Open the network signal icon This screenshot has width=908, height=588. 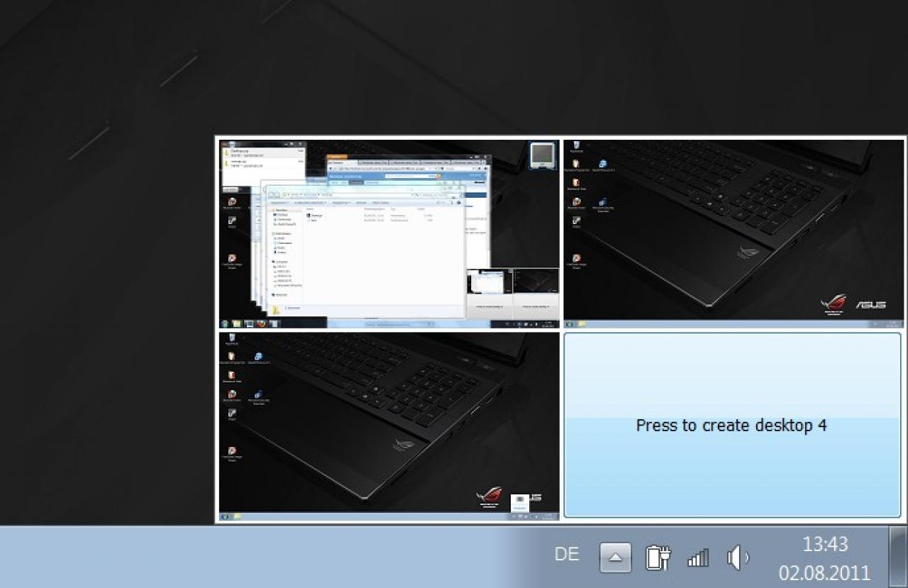tap(698, 558)
